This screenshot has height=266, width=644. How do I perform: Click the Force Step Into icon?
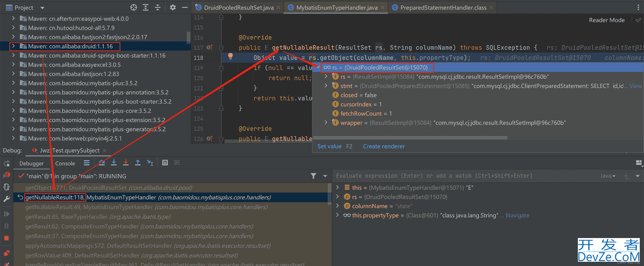(126, 163)
